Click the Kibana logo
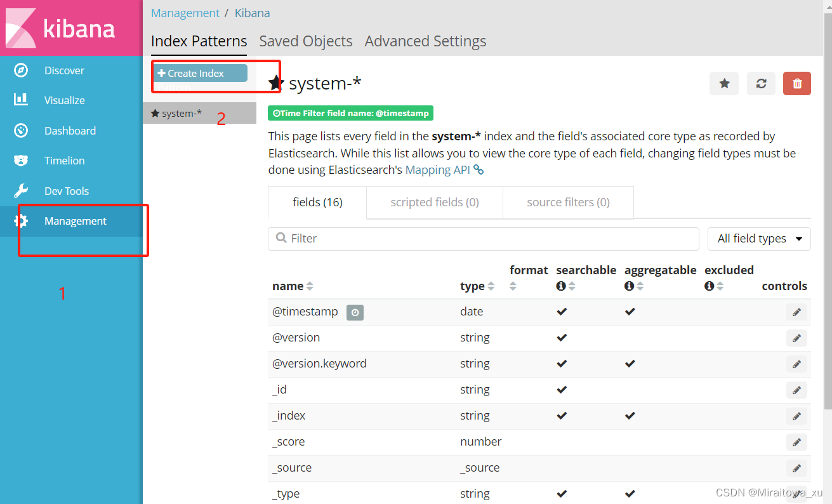 pos(71,28)
